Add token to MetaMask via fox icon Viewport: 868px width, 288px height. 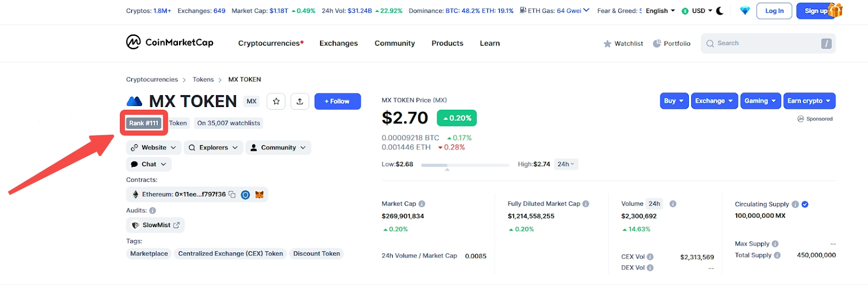tap(259, 195)
